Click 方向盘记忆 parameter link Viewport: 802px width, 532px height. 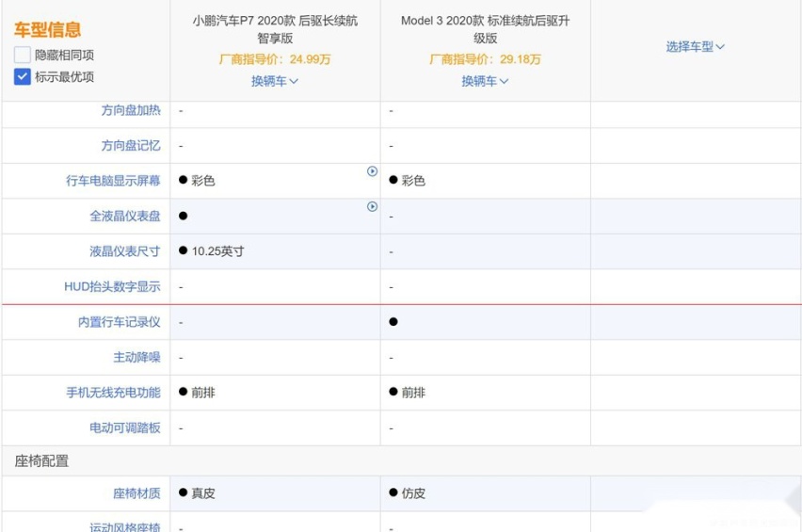[131, 146]
